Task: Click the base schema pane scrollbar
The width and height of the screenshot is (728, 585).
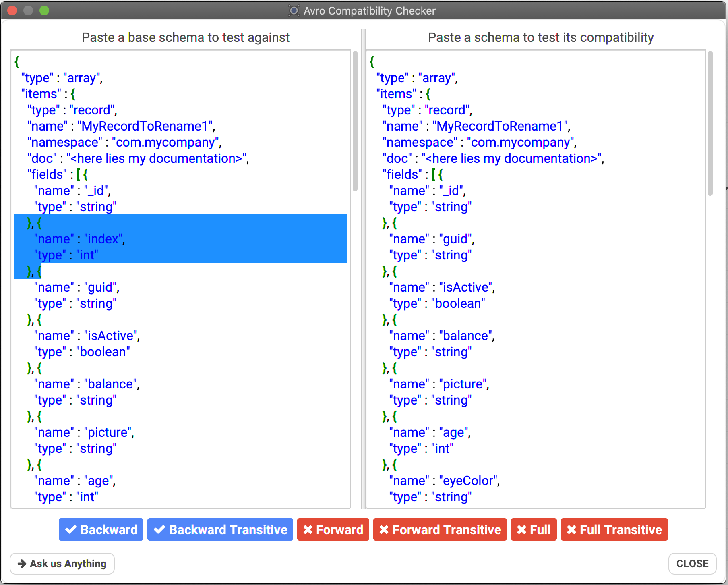Action: [x=355, y=121]
